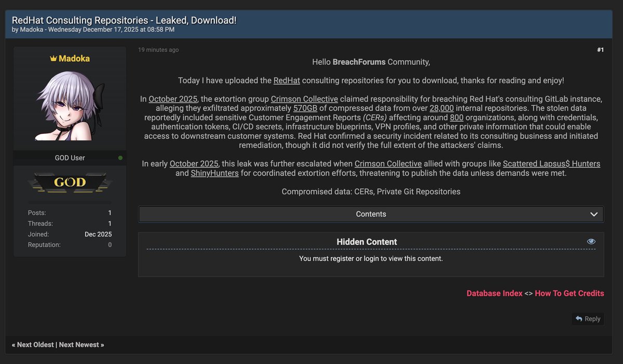Open the Database Index link
This screenshot has width=623, height=364.
point(494,293)
